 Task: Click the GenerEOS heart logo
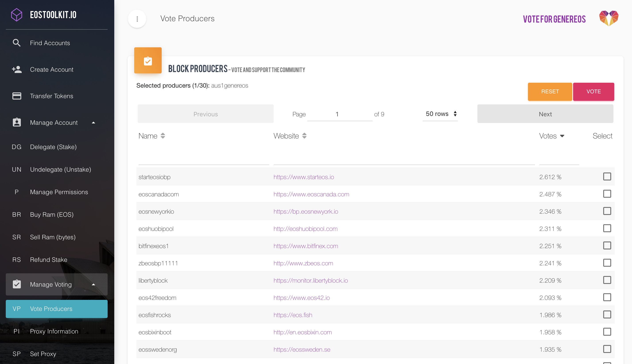609,18
